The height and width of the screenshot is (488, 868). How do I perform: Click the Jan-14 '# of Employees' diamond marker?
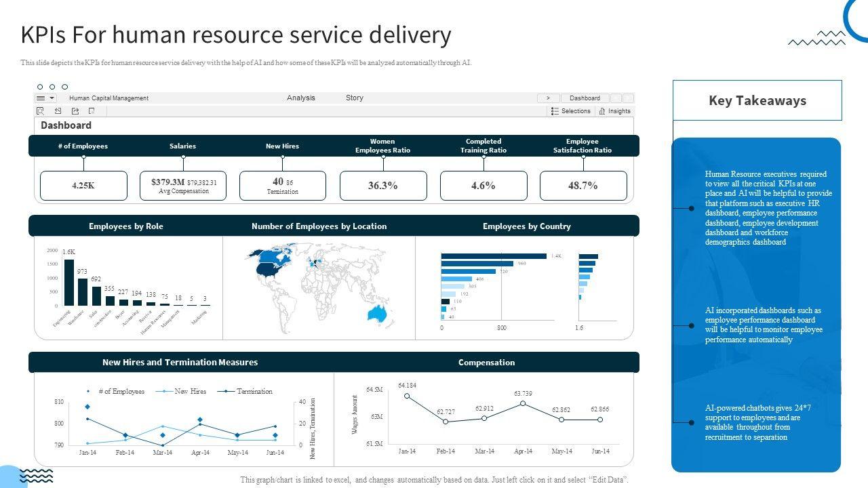87,407
